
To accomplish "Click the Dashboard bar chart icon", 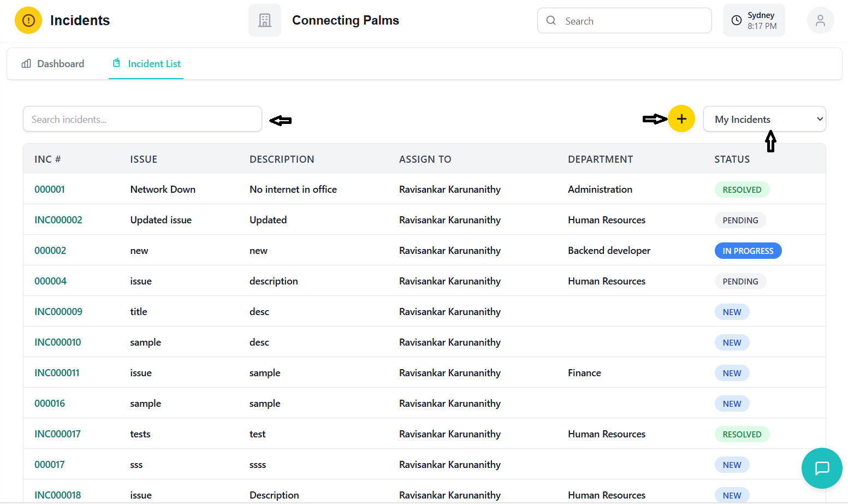I will point(26,64).
